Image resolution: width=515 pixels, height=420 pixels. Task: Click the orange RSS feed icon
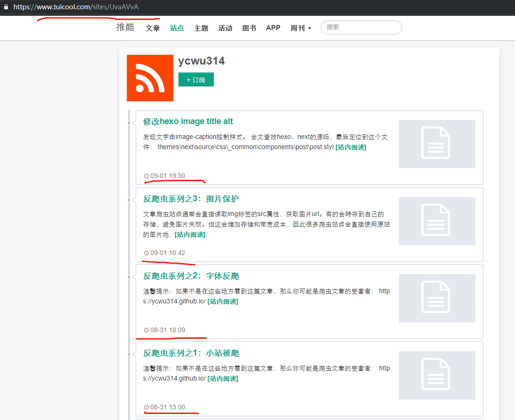pos(150,78)
